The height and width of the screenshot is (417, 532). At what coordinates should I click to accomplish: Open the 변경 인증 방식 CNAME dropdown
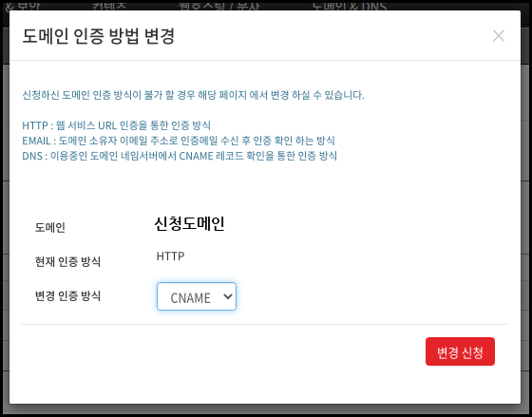point(197,296)
